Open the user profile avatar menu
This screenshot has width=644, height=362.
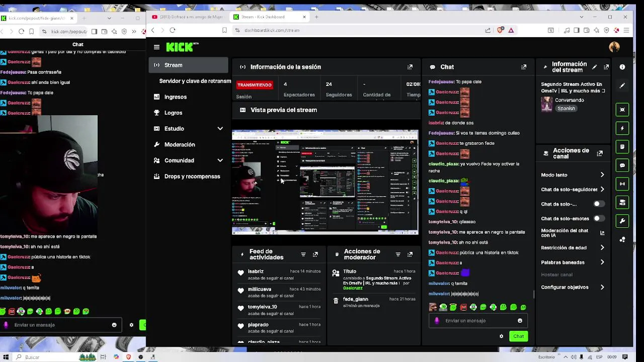(x=614, y=47)
